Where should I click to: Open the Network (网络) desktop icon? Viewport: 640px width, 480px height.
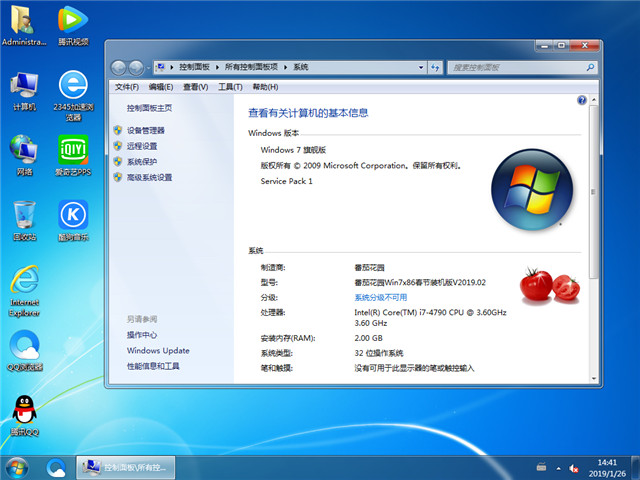(24, 156)
